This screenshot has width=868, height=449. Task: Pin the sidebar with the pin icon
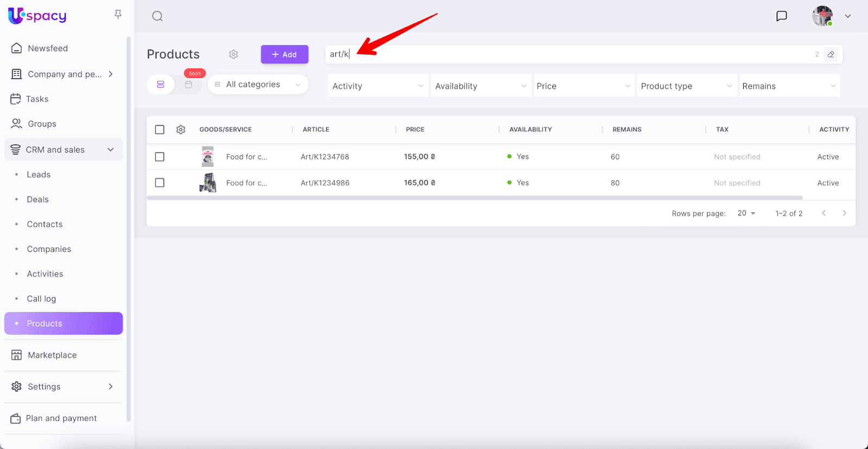pos(118,15)
